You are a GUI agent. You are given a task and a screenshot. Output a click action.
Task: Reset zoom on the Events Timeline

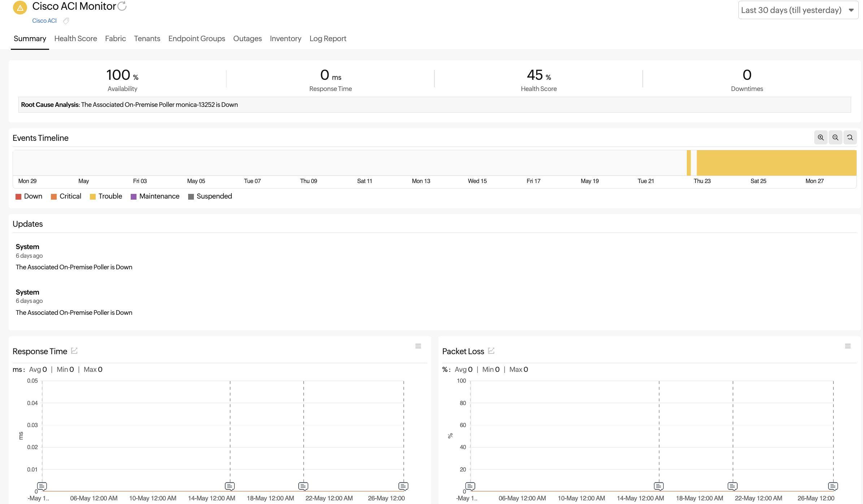pyautogui.click(x=850, y=138)
